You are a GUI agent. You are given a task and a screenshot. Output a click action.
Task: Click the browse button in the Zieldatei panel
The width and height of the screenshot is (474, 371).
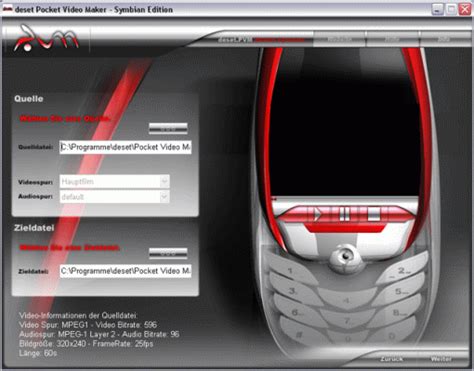(168, 254)
